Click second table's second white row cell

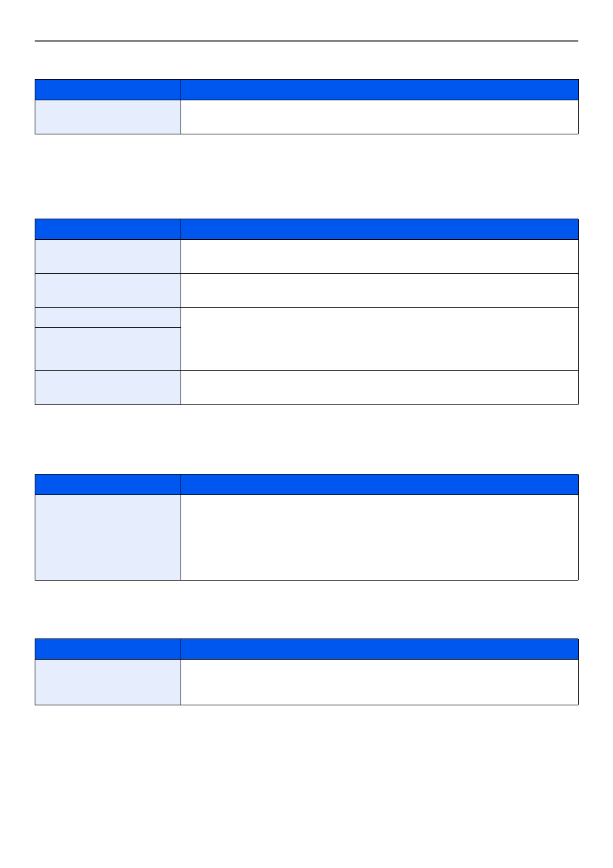[x=380, y=291]
